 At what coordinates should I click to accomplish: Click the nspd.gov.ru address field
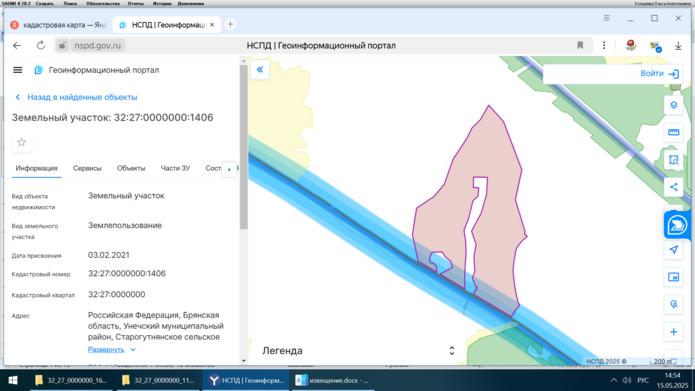pos(98,46)
